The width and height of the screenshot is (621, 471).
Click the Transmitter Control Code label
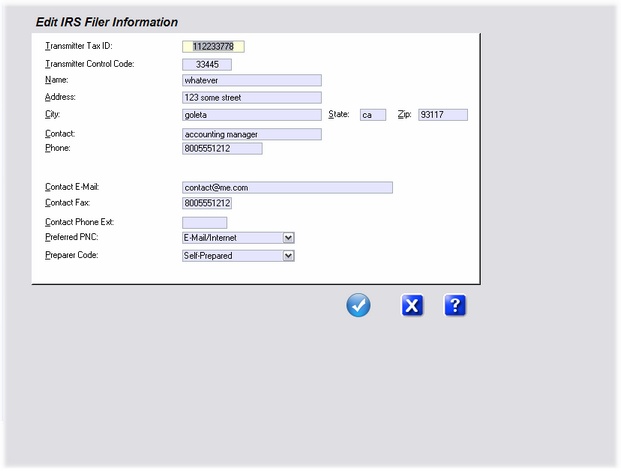[x=90, y=64]
